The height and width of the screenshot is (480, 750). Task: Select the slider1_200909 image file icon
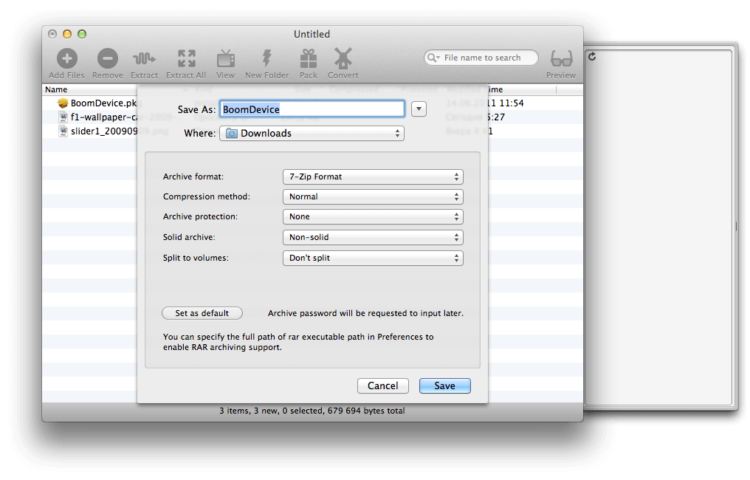click(63, 131)
